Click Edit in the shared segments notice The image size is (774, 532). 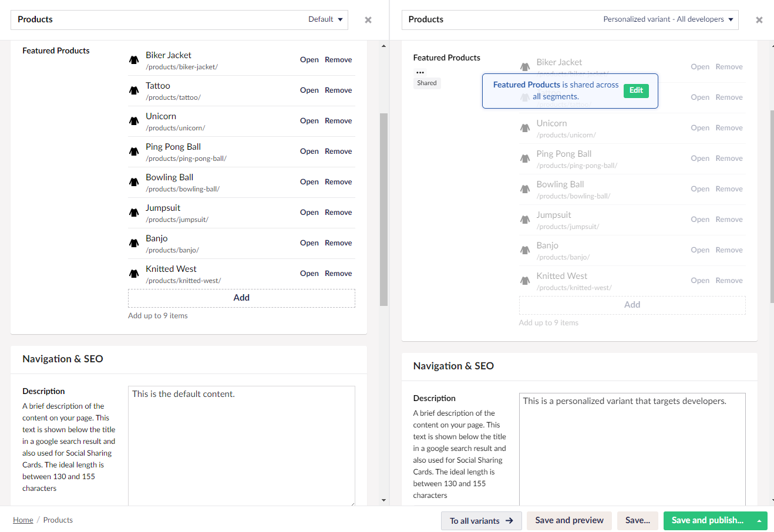tap(636, 90)
